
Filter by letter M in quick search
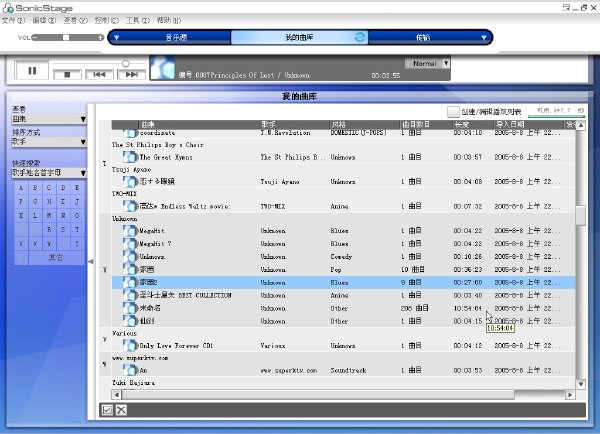[x=49, y=215]
